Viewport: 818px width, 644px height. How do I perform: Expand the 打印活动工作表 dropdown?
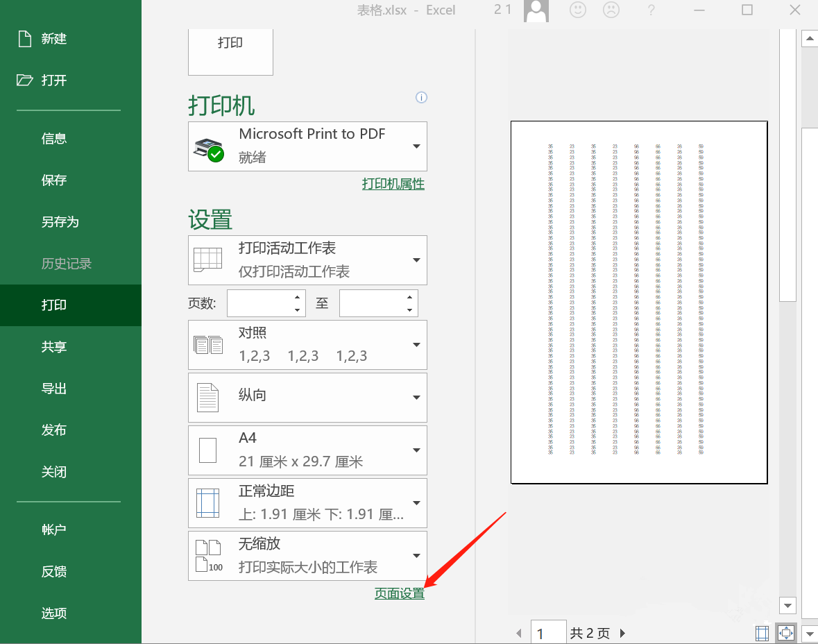click(x=307, y=260)
